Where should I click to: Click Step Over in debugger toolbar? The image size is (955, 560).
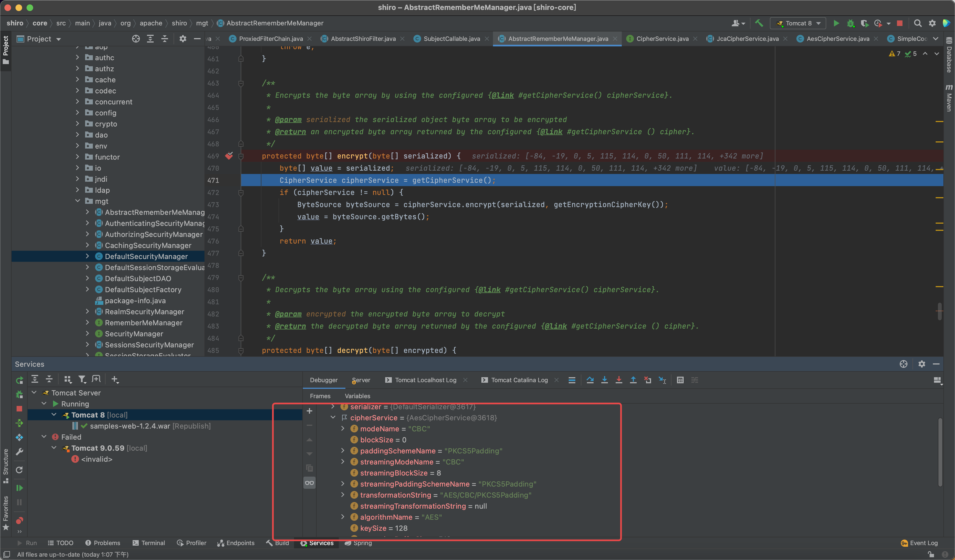coord(590,380)
